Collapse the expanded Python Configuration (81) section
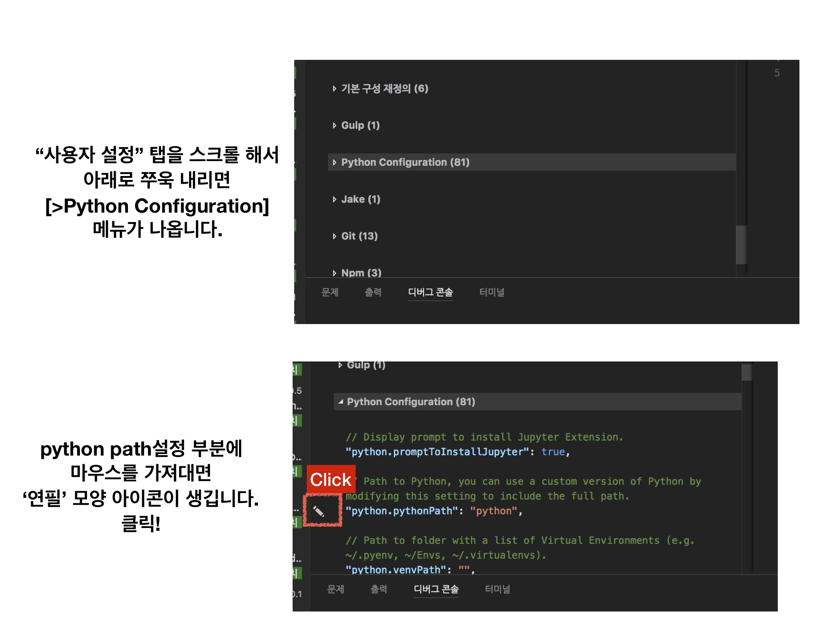This screenshot has width=840, height=630. click(x=410, y=402)
